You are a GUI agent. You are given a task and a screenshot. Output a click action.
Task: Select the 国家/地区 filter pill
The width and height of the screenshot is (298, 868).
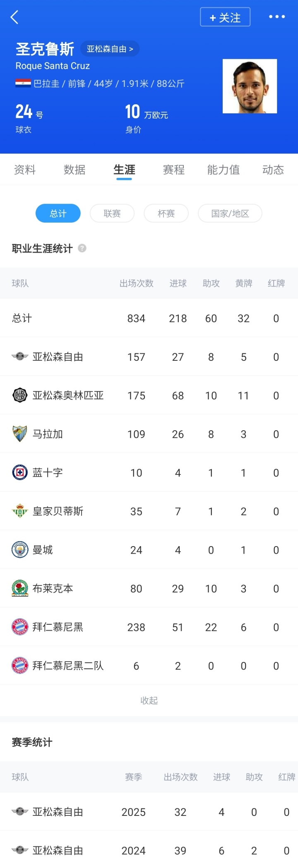(x=230, y=213)
